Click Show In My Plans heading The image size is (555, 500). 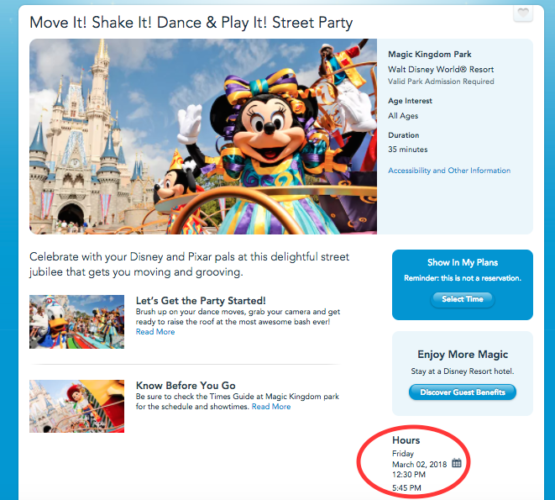(x=462, y=263)
